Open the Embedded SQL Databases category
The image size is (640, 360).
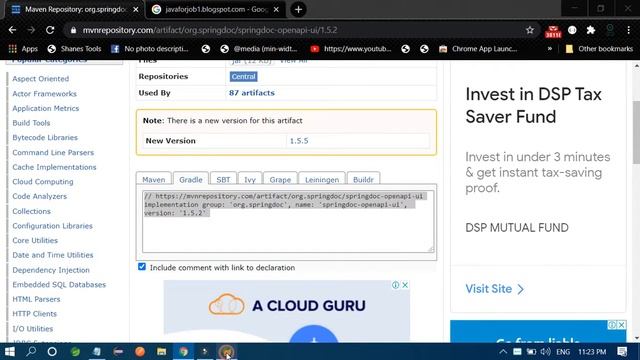(59, 284)
